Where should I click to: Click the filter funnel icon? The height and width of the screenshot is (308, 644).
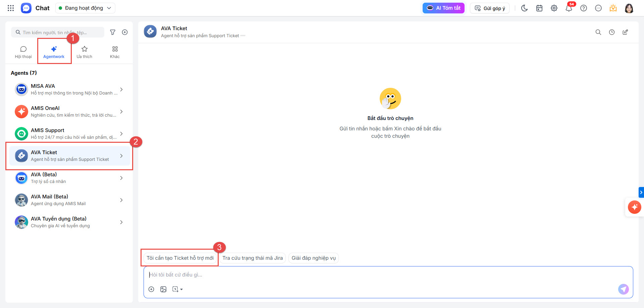(x=113, y=32)
